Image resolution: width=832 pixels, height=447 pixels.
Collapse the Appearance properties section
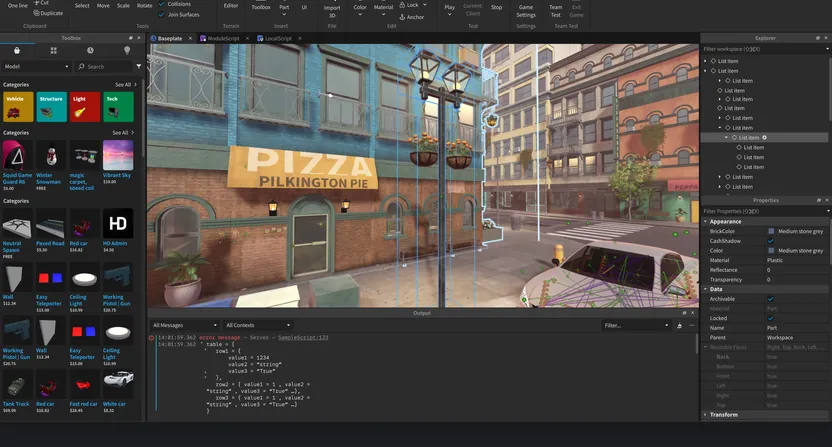coord(705,221)
